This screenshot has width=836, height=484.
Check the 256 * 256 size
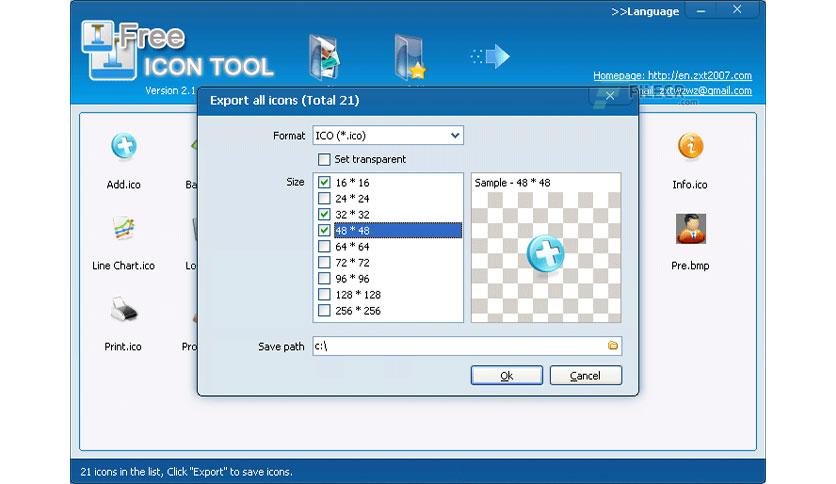click(x=324, y=310)
